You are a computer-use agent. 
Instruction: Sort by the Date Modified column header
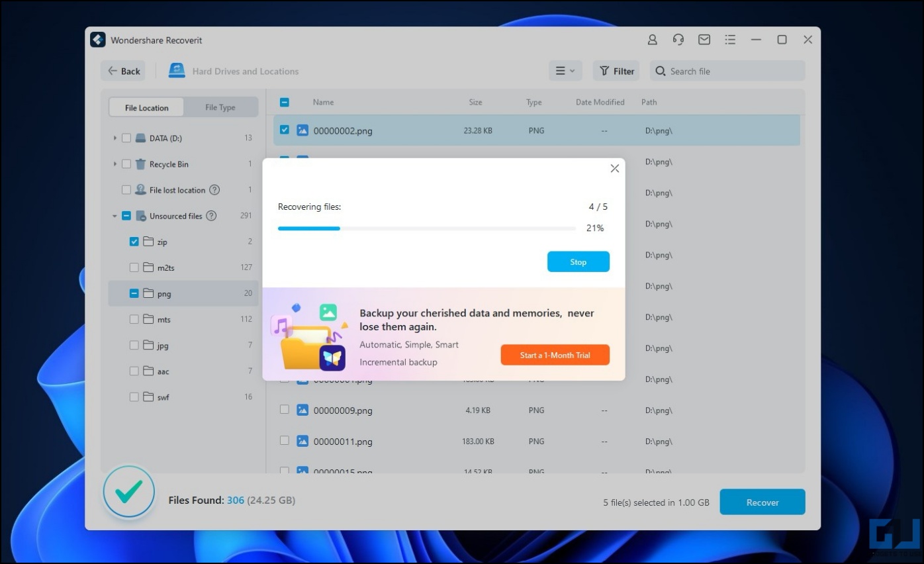pyautogui.click(x=600, y=102)
